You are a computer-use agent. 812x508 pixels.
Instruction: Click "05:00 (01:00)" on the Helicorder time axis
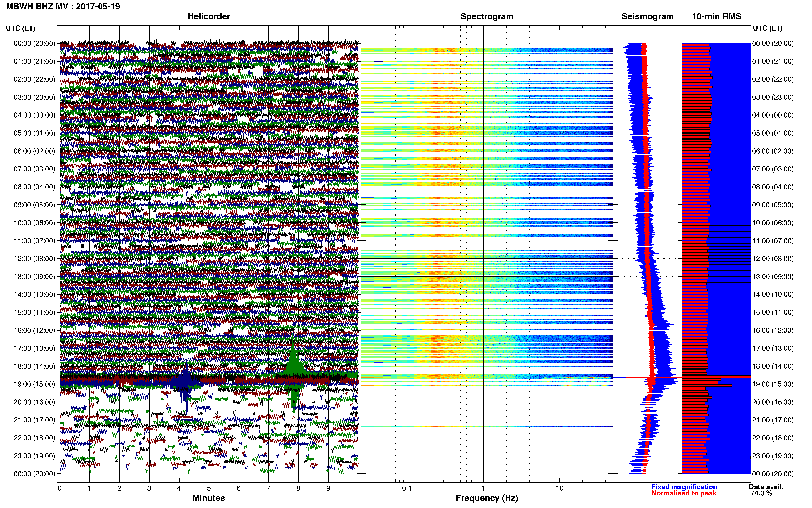34,133
